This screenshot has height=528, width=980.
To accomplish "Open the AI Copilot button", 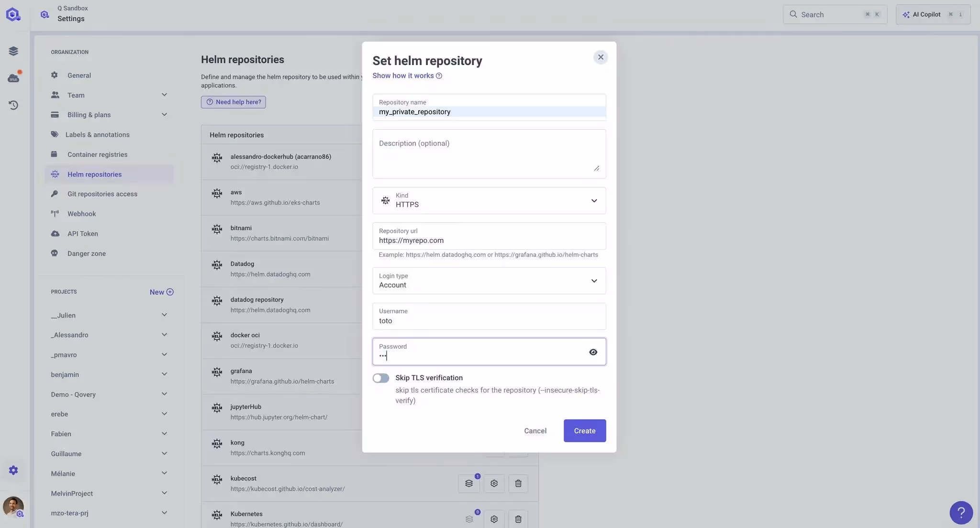I will pyautogui.click(x=933, y=14).
